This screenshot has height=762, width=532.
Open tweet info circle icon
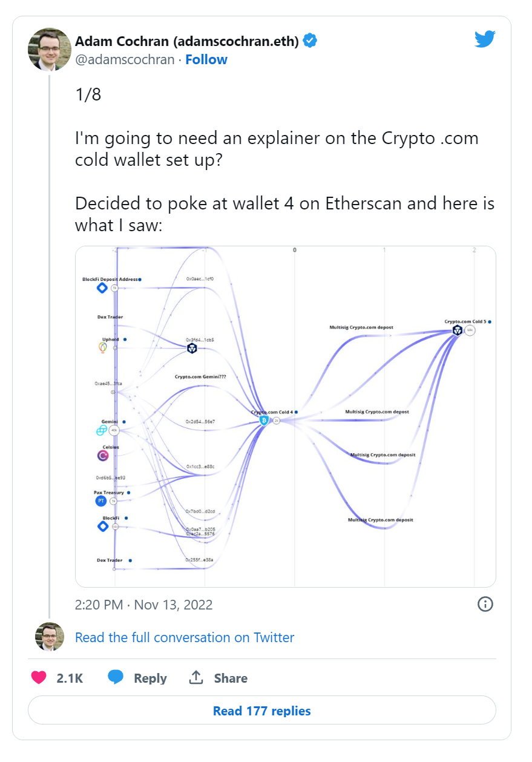[485, 604]
